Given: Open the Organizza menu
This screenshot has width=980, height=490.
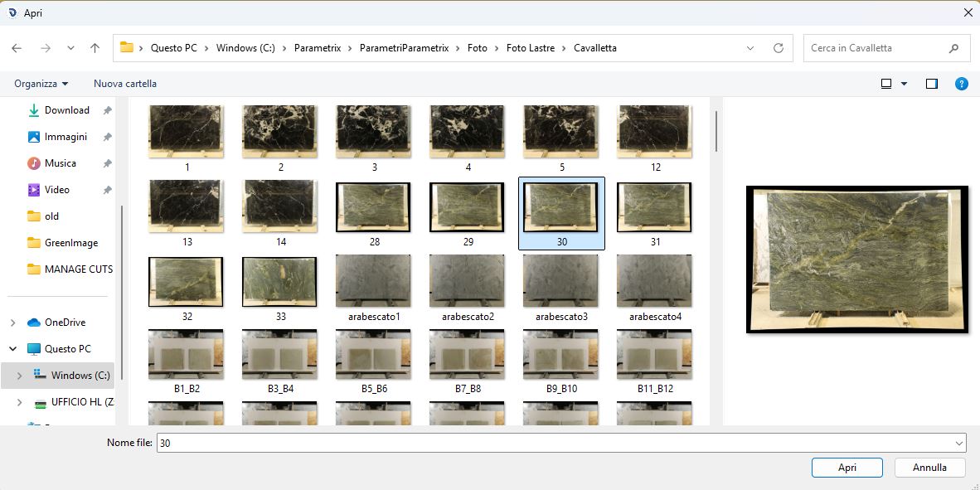Looking at the screenshot, I should [41, 84].
